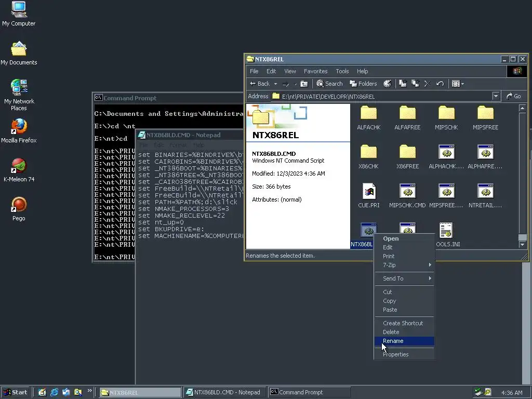532x399 pixels.
Task: Click the Undo toolbar icon
Action: pos(440,84)
